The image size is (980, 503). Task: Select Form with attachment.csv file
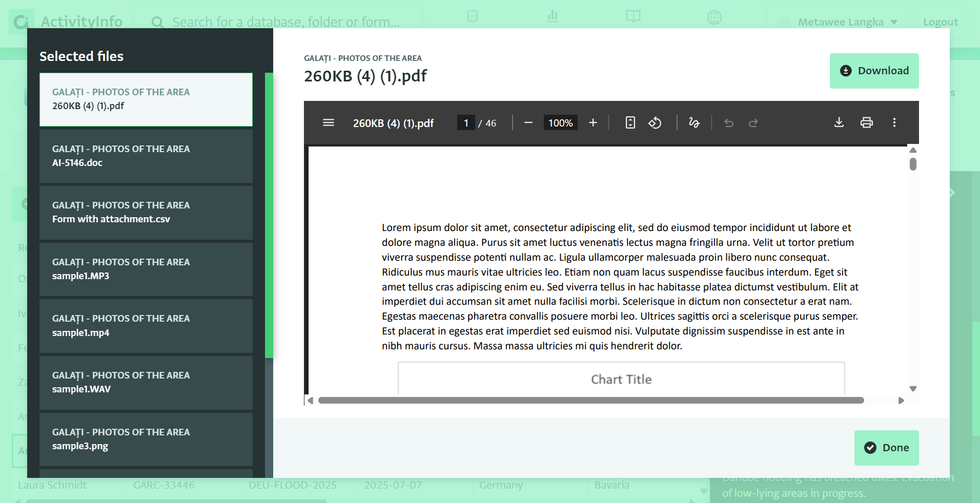coord(146,213)
